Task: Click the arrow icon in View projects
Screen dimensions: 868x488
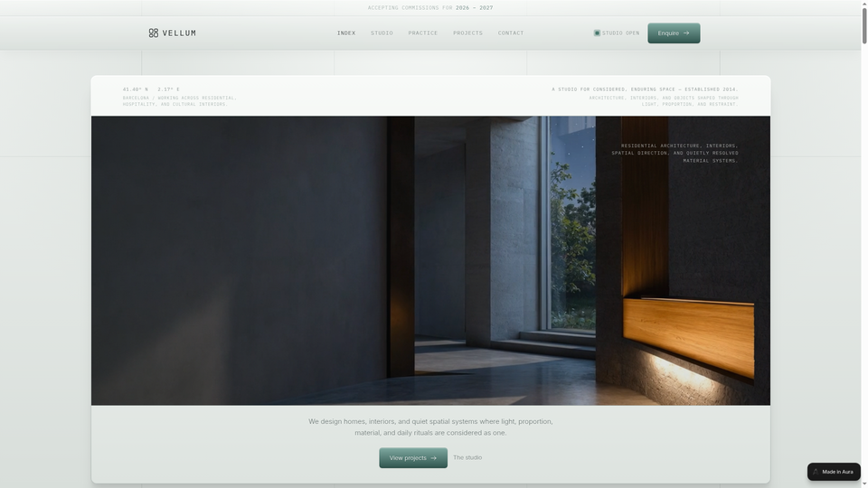Action: [x=433, y=458]
